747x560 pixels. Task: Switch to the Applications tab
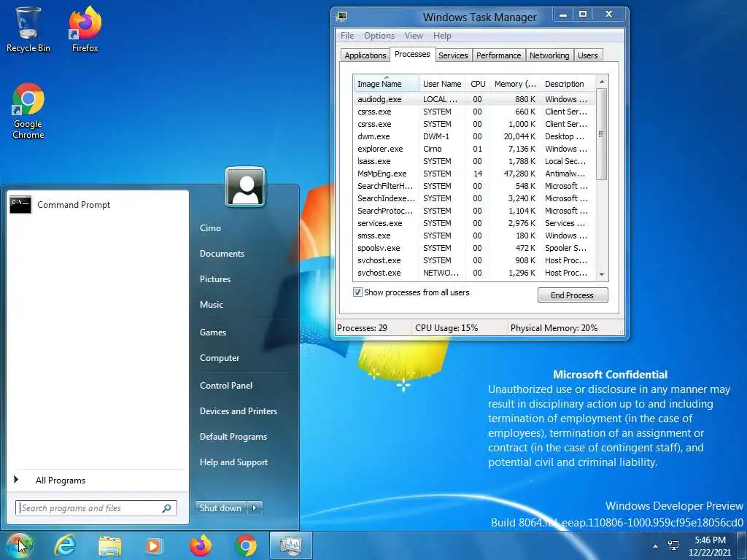[x=365, y=55]
